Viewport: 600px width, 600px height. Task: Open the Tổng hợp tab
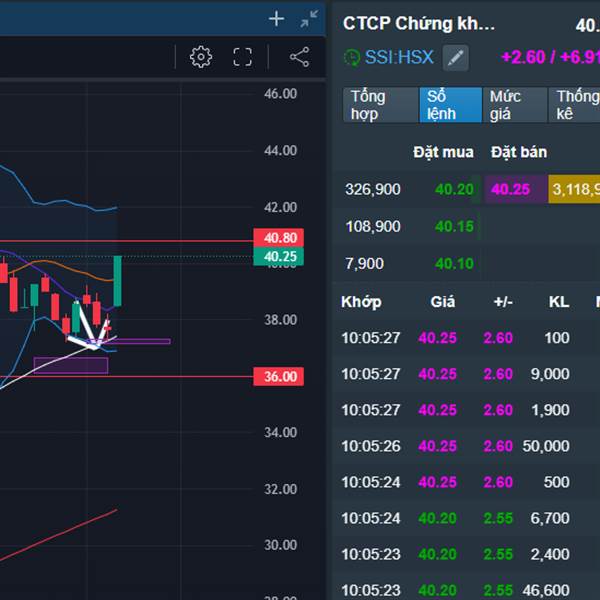(x=379, y=105)
